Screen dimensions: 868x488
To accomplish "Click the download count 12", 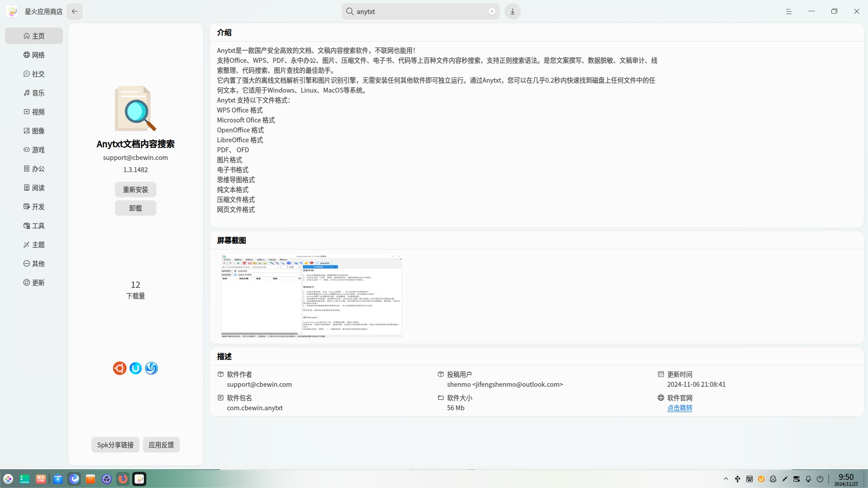I will click(136, 285).
